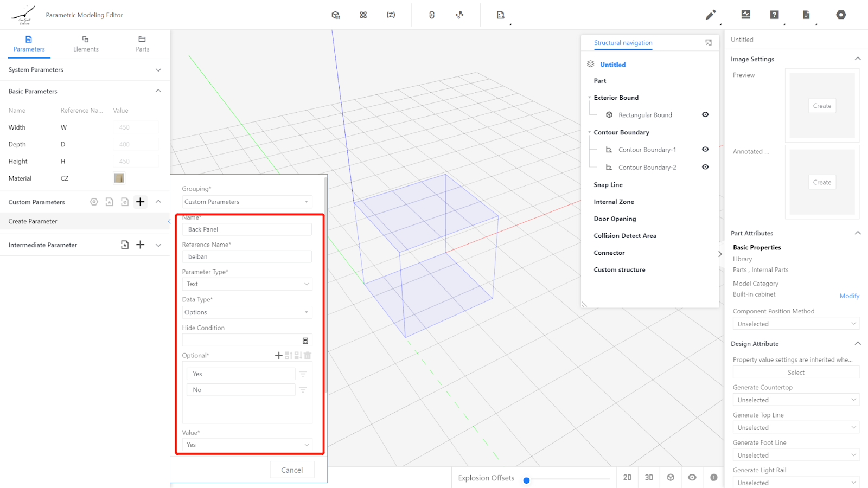Image resolution: width=868 pixels, height=488 pixels.
Task: Toggle visibility of Contour Boundary-1
Action: (x=705, y=149)
